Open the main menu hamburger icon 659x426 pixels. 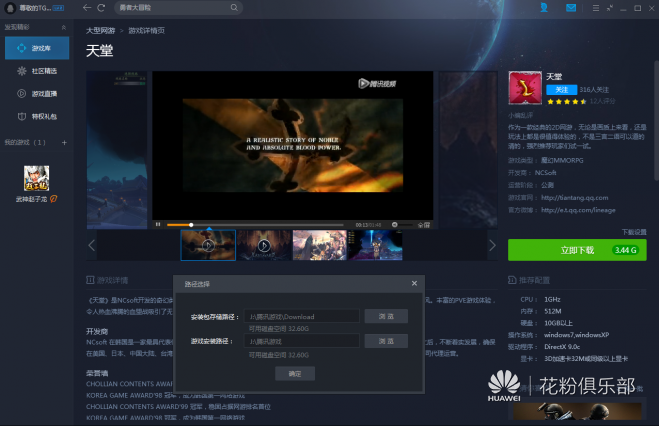(596, 8)
